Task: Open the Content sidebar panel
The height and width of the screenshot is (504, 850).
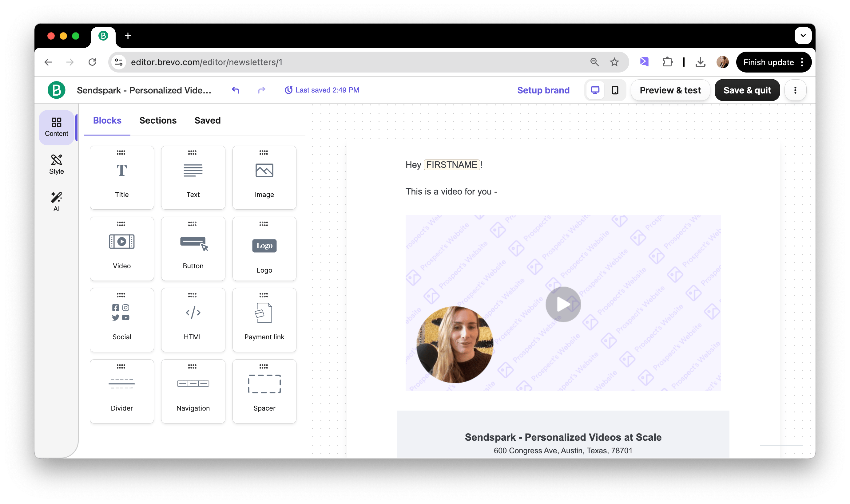Action: pyautogui.click(x=56, y=127)
